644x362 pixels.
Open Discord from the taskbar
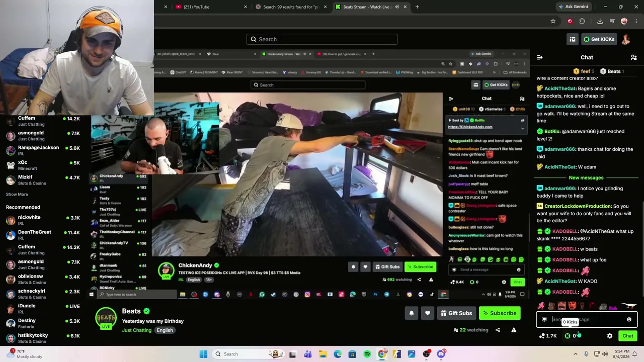click(x=441, y=354)
